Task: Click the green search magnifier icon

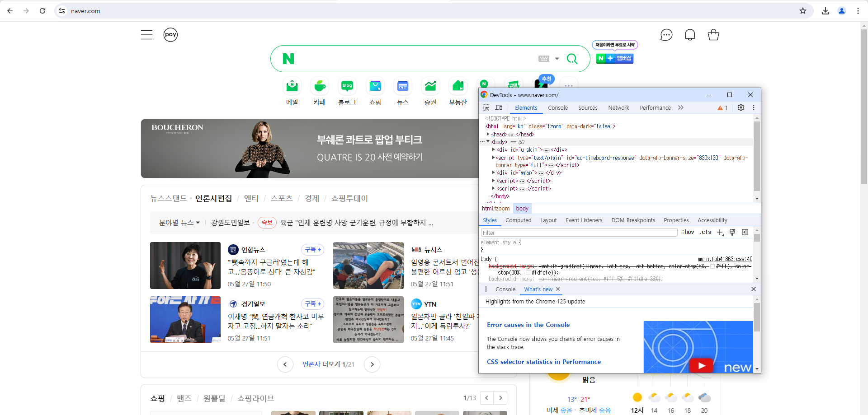Action: 572,59
